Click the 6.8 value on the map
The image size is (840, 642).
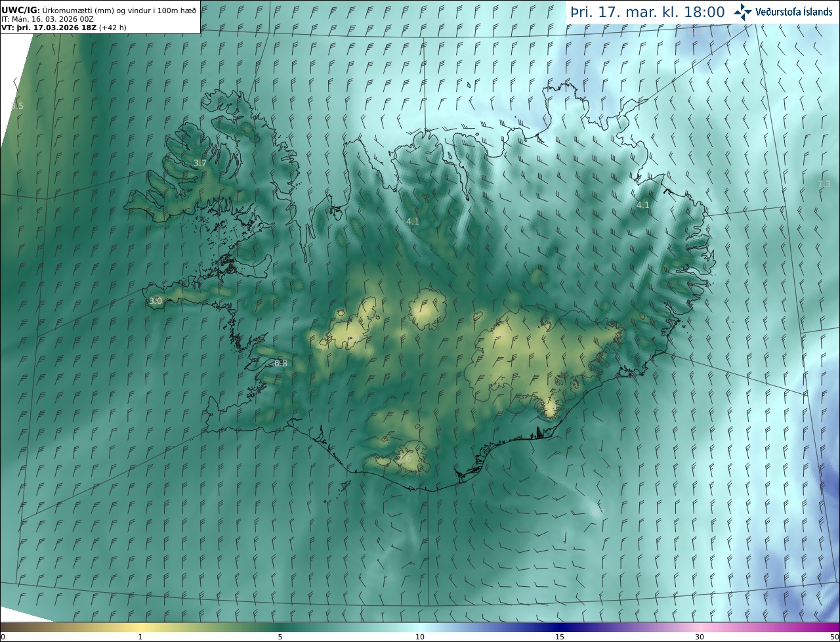point(280,363)
